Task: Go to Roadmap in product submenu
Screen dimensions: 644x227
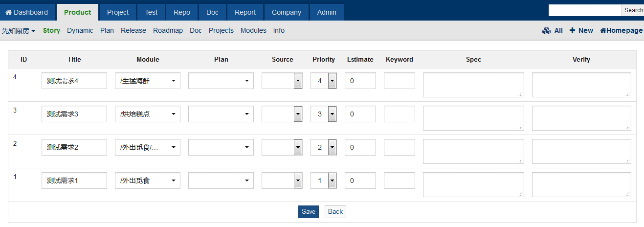Action: point(168,30)
